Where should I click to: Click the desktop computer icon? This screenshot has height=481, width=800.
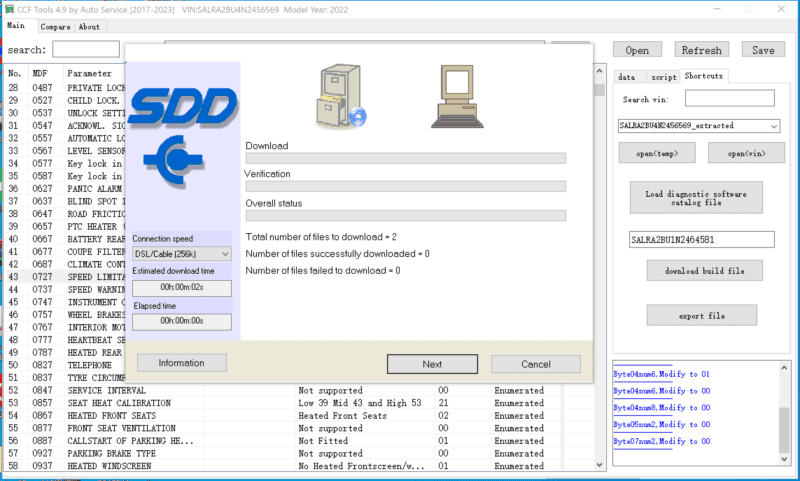coord(457,96)
